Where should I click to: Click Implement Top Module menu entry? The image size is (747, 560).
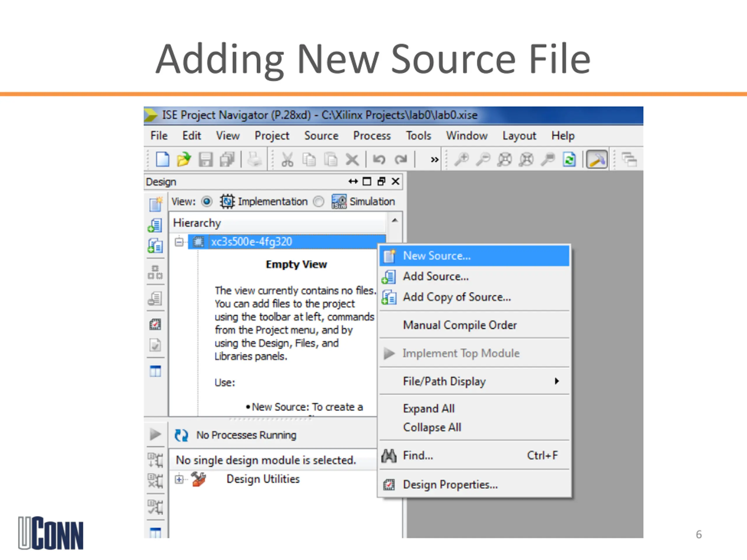(474, 353)
